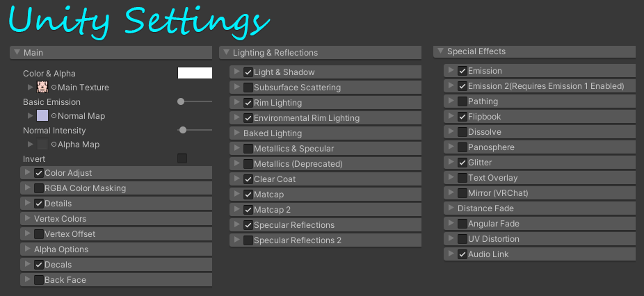Open the Vertex Colors section
Image resolution: width=644 pixels, height=296 pixels.
(x=61, y=219)
